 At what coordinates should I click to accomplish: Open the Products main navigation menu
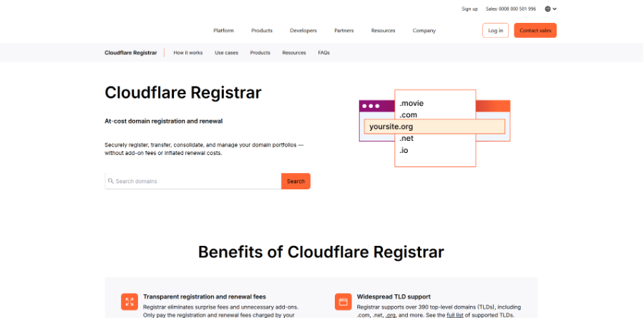tap(262, 30)
